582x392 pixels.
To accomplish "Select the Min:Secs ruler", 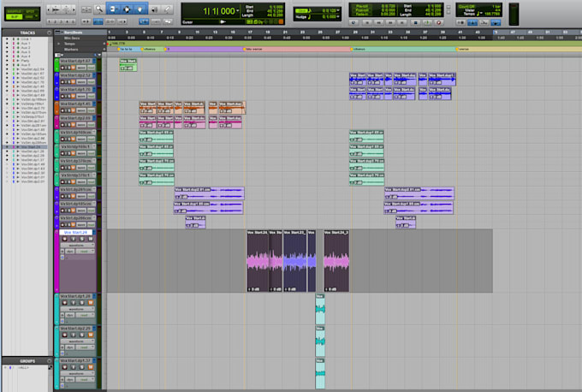I will [72, 39].
